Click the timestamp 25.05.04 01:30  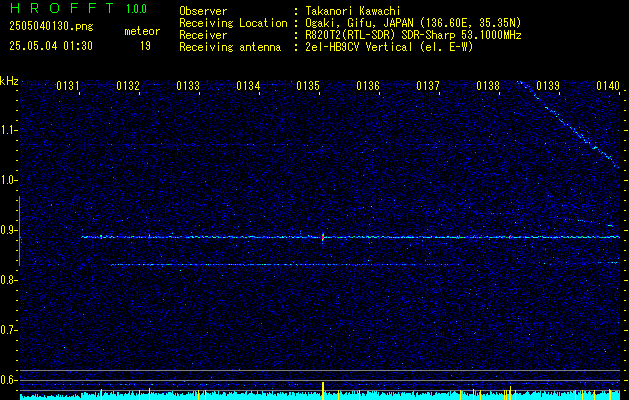(x=51, y=46)
